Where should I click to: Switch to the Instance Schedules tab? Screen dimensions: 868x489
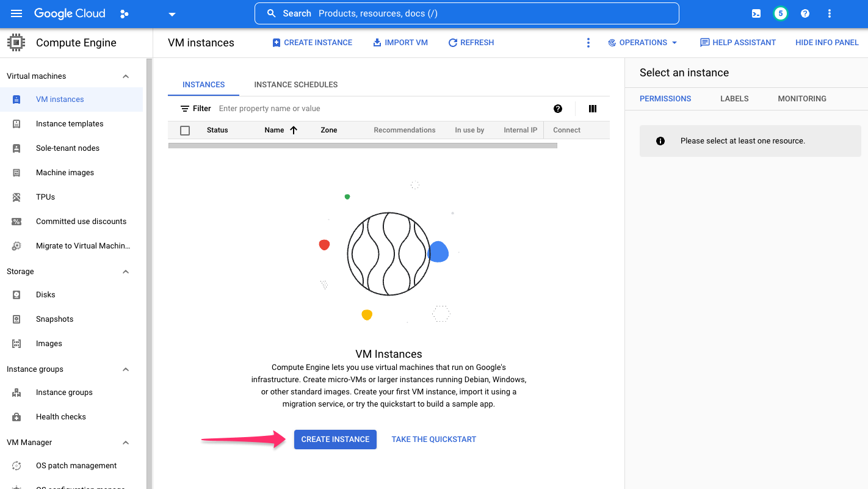click(295, 84)
